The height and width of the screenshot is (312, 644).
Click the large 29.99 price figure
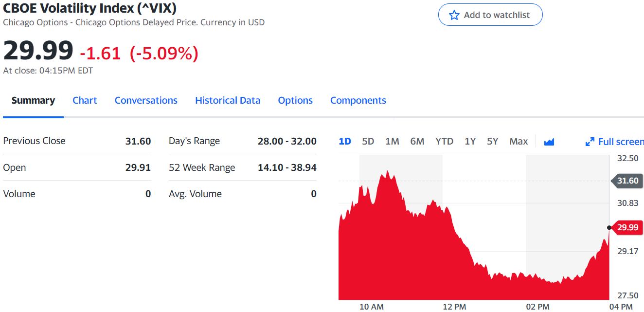(38, 50)
